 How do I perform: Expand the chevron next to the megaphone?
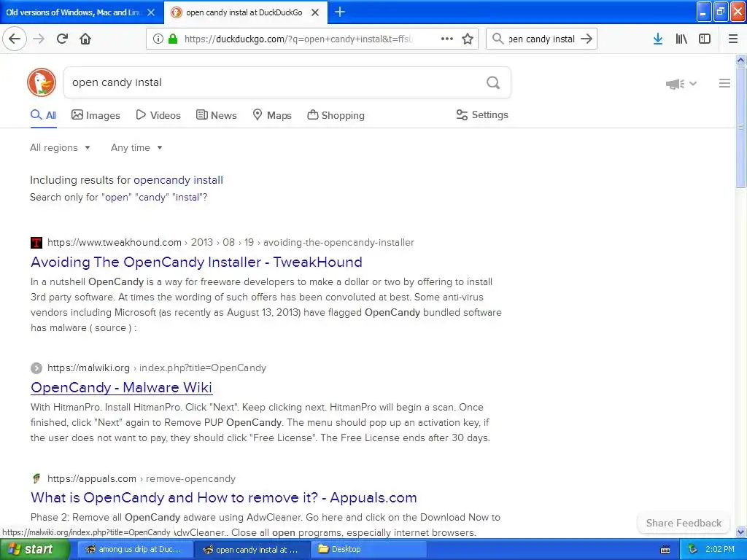coord(693,83)
